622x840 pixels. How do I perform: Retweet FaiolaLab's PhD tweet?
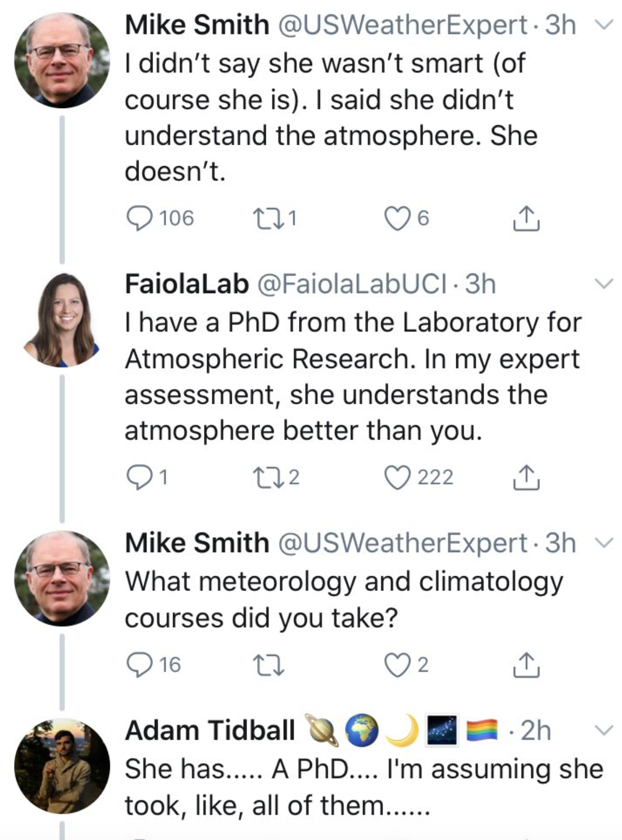tap(268, 478)
